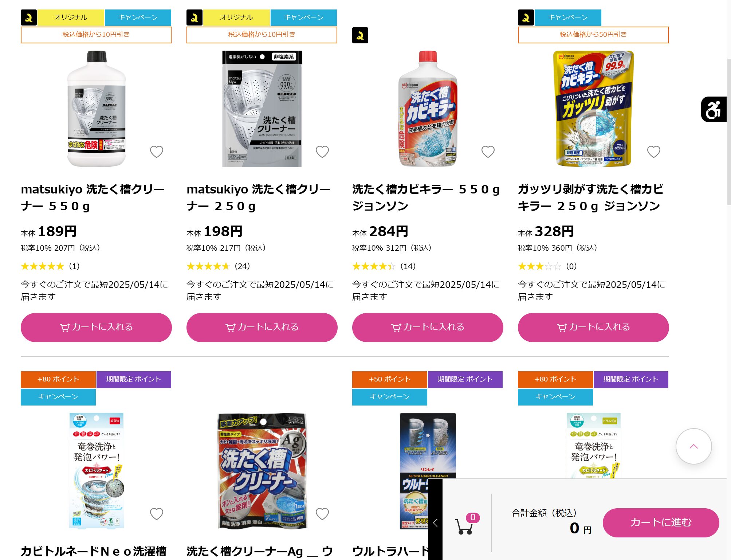
Task: Select the オリジナル tag on first product
Action: click(71, 17)
